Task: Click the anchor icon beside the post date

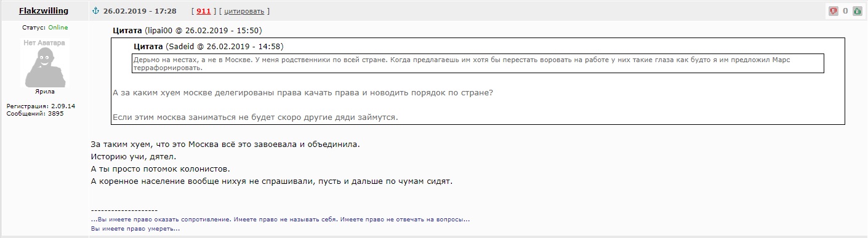Action: tap(95, 11)
